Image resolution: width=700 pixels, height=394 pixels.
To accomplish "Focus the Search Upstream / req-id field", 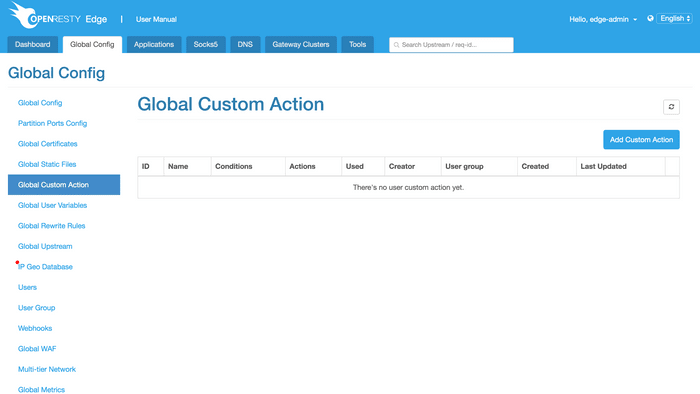I will coord(451,45).
